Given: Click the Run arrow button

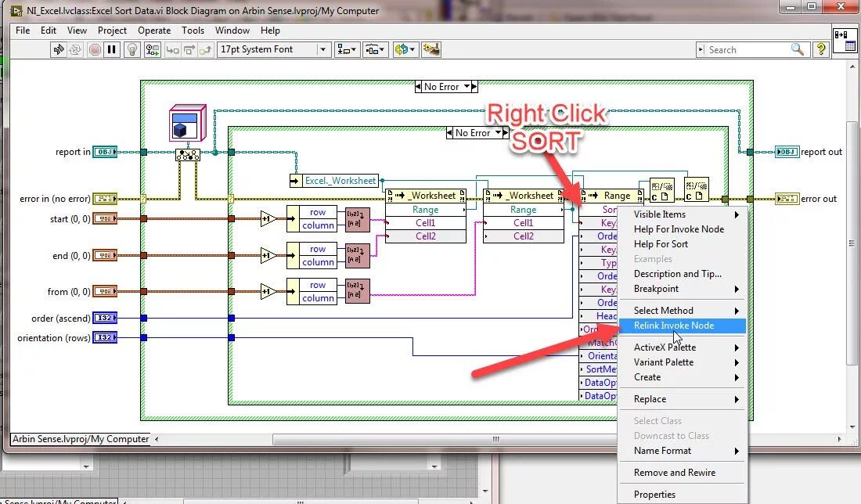Looking at the screenshot, I should click(x=58, y=50).
